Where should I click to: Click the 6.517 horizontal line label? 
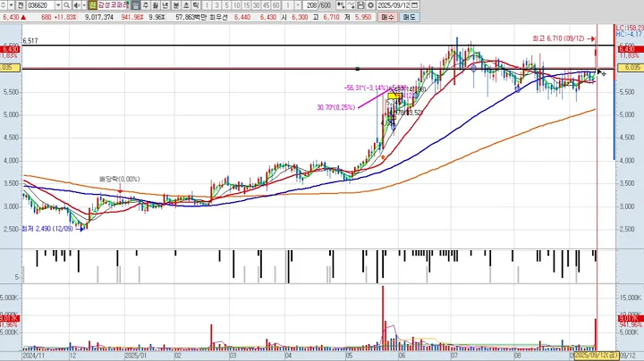30,40
